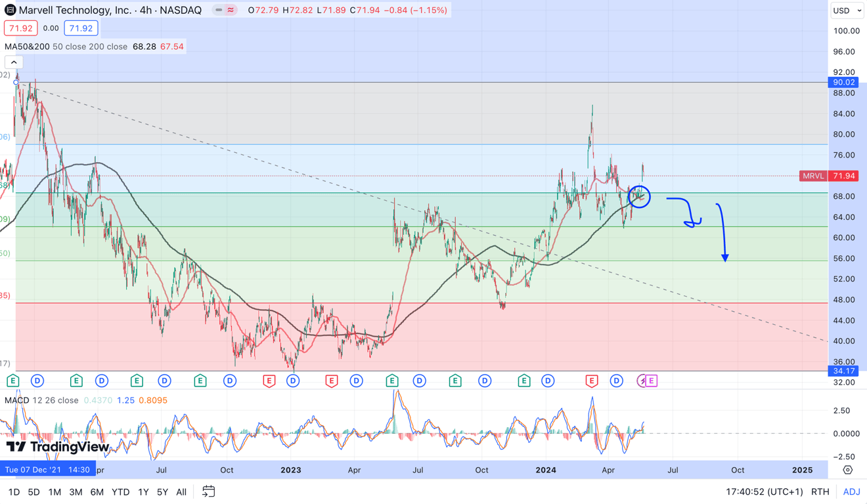The height and width of the screenshot is (504, 867).
Task: Click the Marvell Technology, Inc. symbol title
Action: (x=75, y=10)
